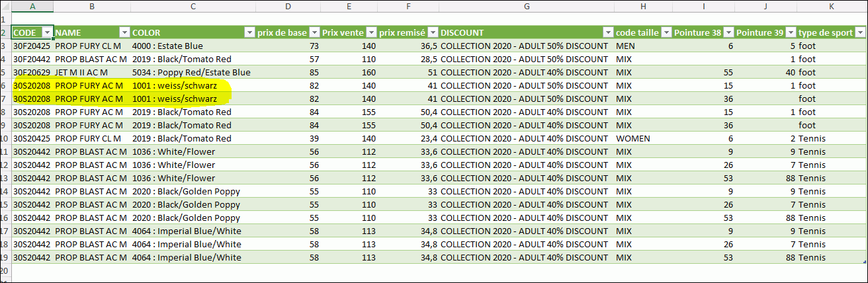The height and width of the screenshot is (283, 868).
Task: Select highlighted cell 30S20208 in row 6
Action: 32,85
